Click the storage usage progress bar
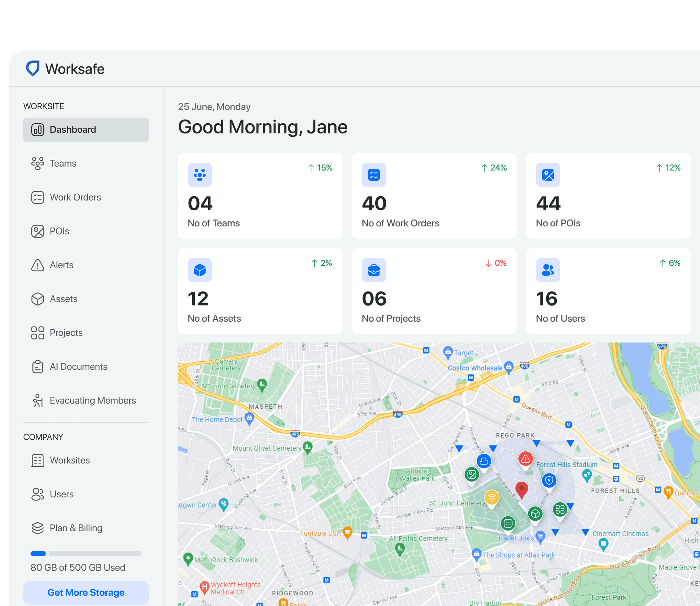The image size is (700, 606). click(86, 553)
